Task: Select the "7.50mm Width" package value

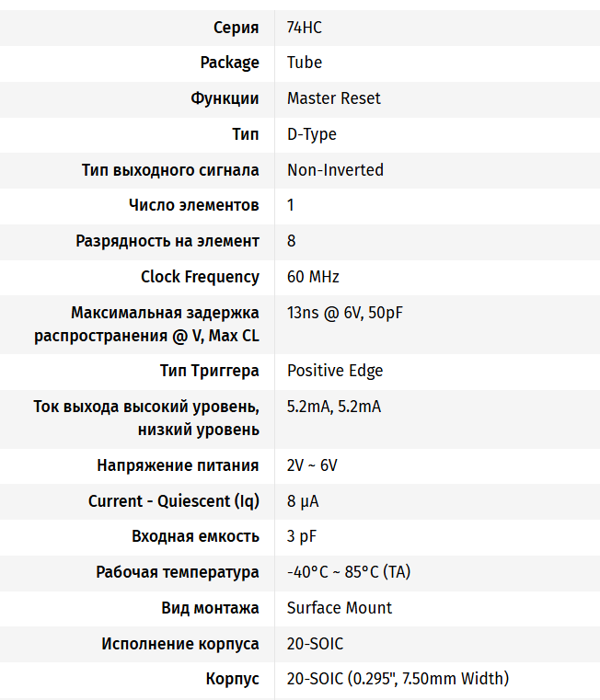Action: tap(451, 679)
